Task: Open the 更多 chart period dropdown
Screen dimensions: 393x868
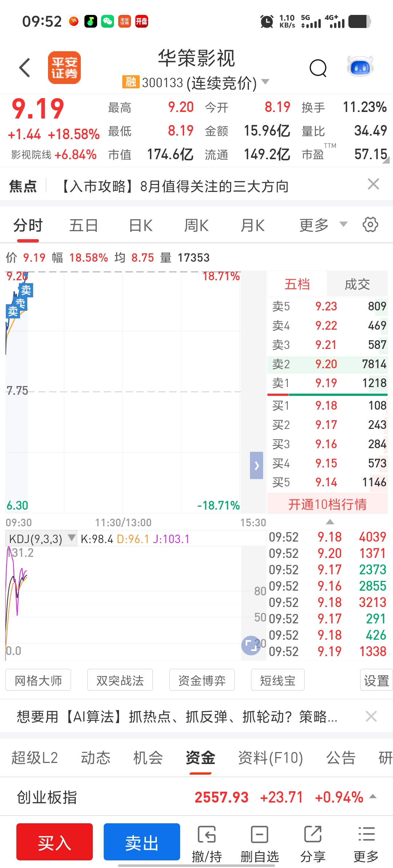Action: [x=323, y=225]
